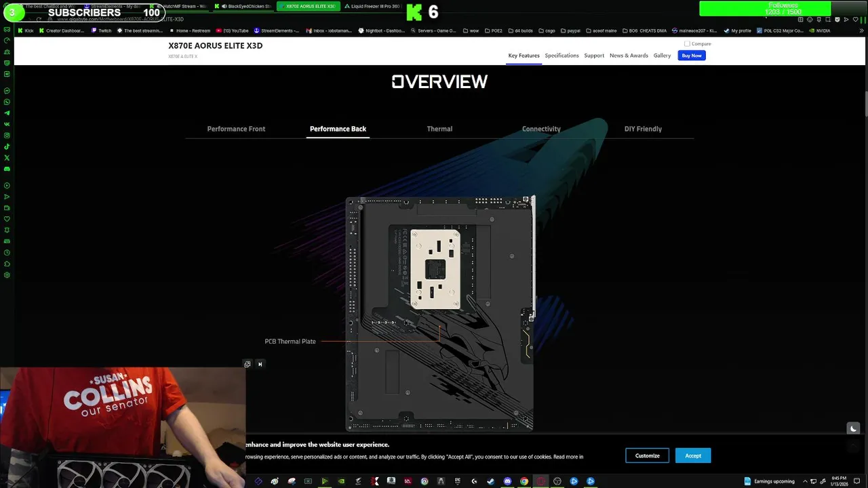
Task: Open the sidebar history clock icon
Action: [x=7, y=252]
